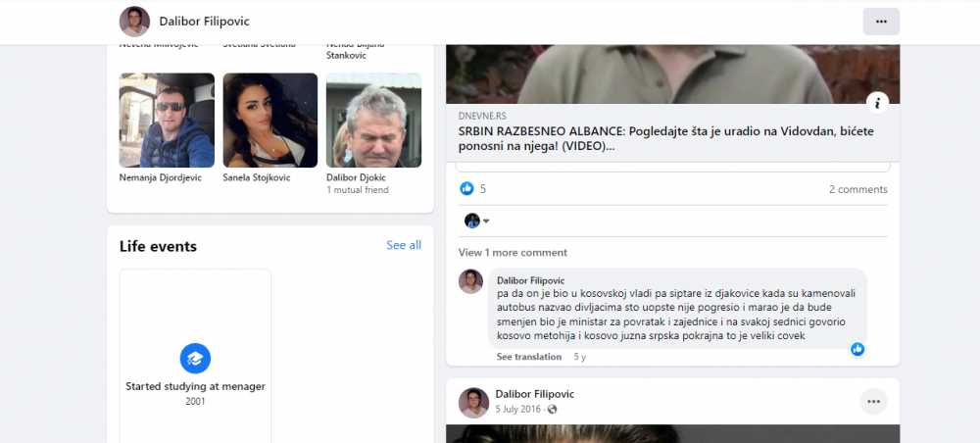Open the image of the 5 July 2016 post

click(672, 433)
